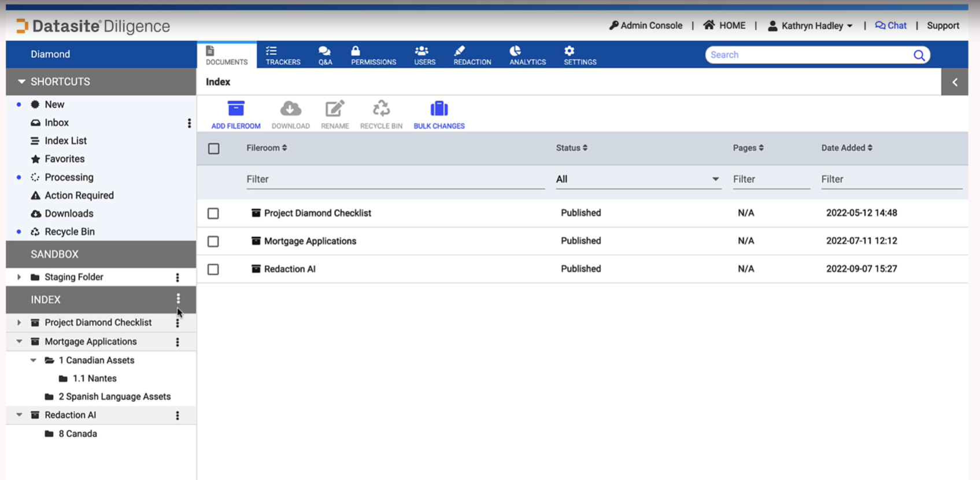The width and height of the screenshot is (980, 480).
Task: Switch to Trackers tab
Action: pos(283,55)
